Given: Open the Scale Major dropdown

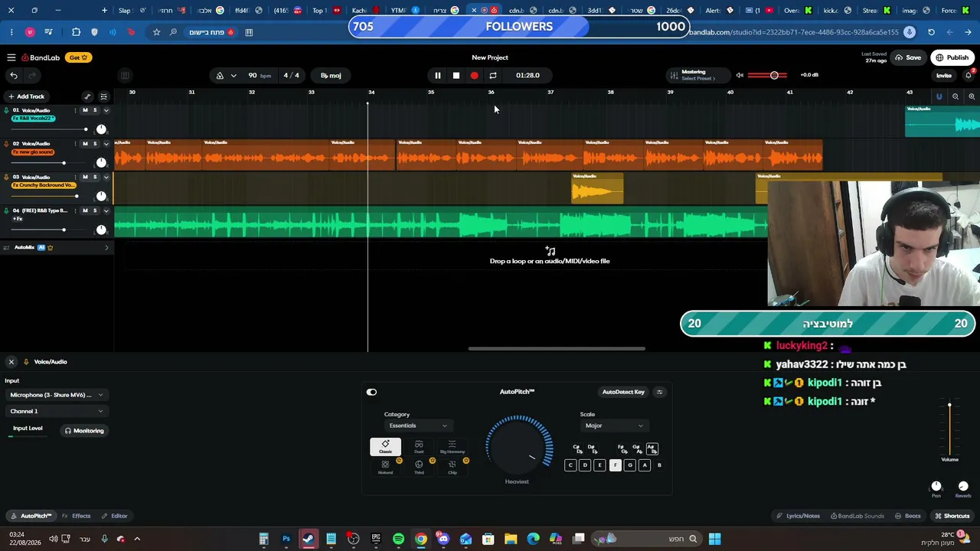Looking at the screenshot, I should click(614, 425).
